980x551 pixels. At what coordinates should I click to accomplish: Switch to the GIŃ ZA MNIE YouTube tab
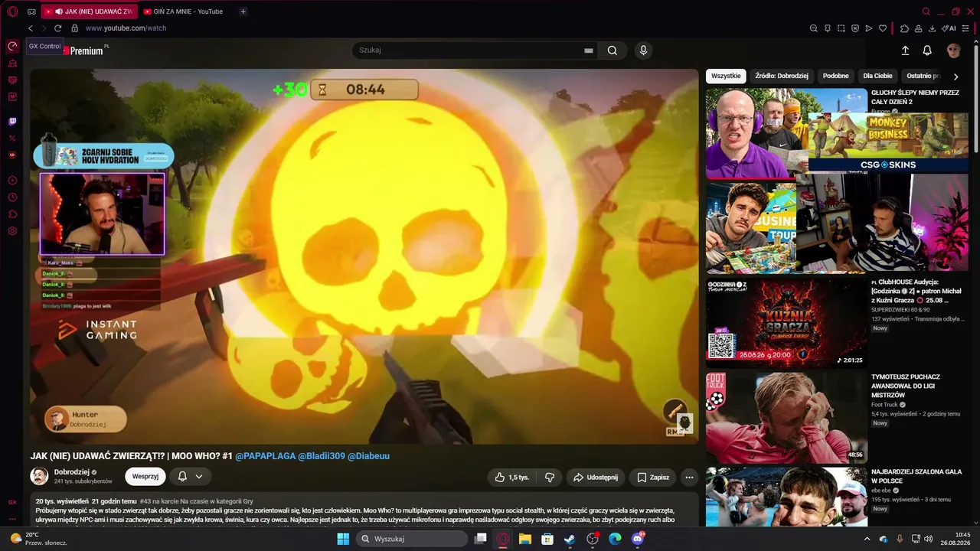point(183,11)
